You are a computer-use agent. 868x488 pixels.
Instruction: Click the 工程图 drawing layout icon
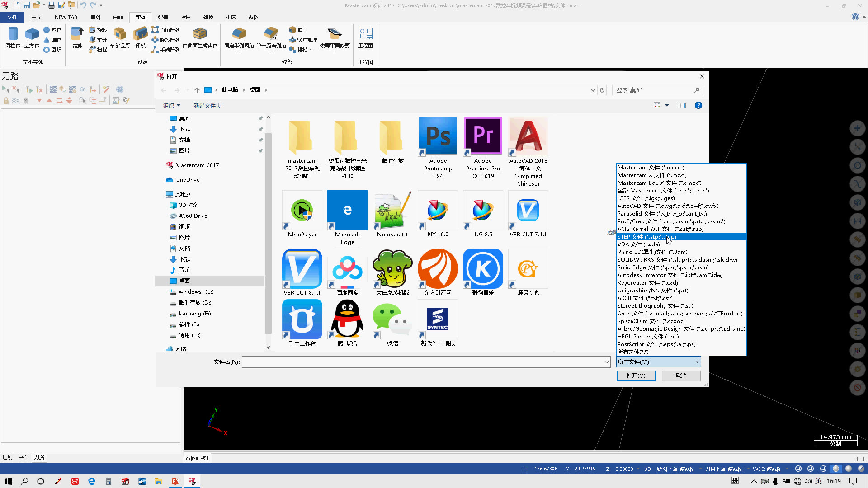click(x=365, y=34)
